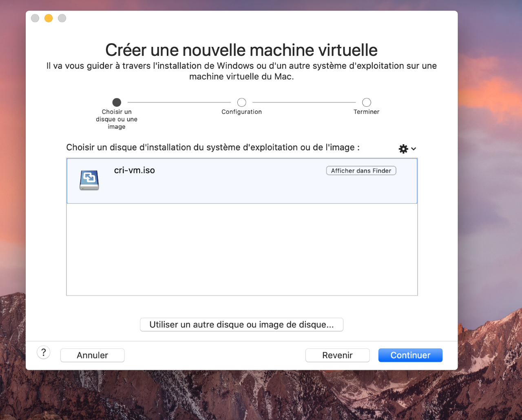Click the Choisir un disque step label
The height and width of the screenshot is (420, 522).
pos(117,119)
